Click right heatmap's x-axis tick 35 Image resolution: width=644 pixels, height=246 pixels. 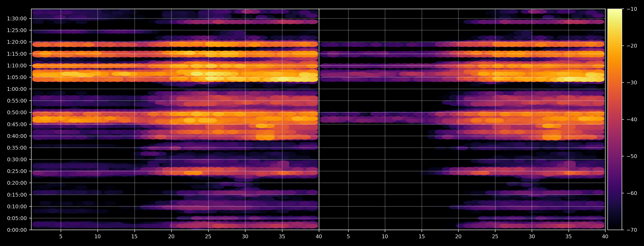coord(568,236)
